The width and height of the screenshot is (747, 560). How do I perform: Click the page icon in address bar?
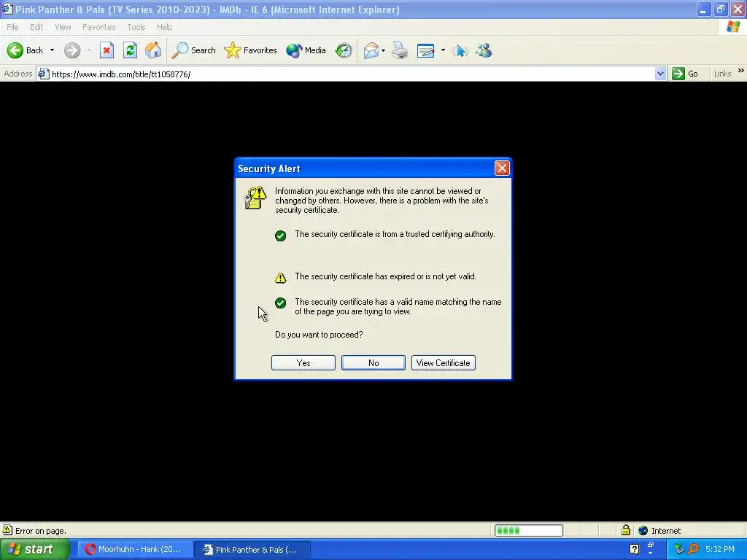(x=43, y=74)
